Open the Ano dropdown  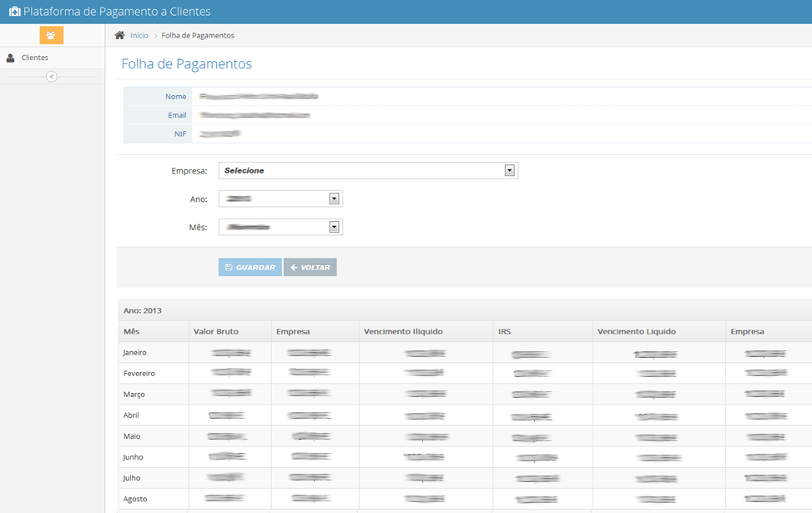[x=280, y=199]
